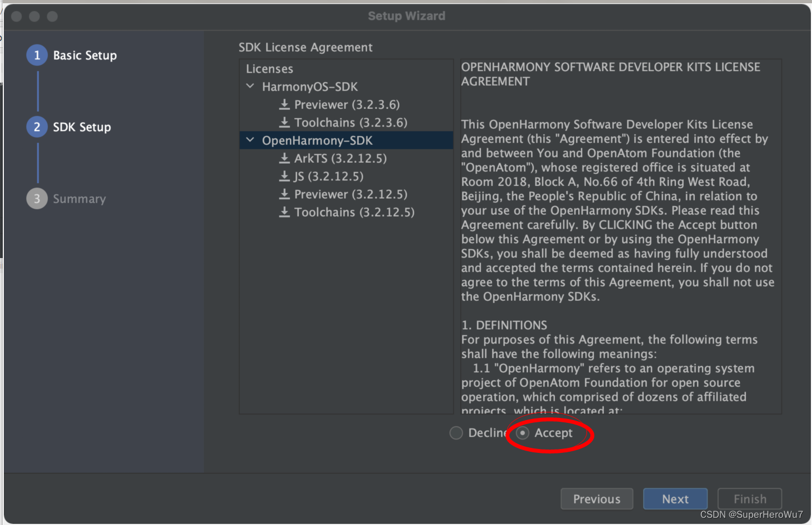Click the SDK License Agreement heading
The image size is (812, 525).
click(x=305, y=47)
